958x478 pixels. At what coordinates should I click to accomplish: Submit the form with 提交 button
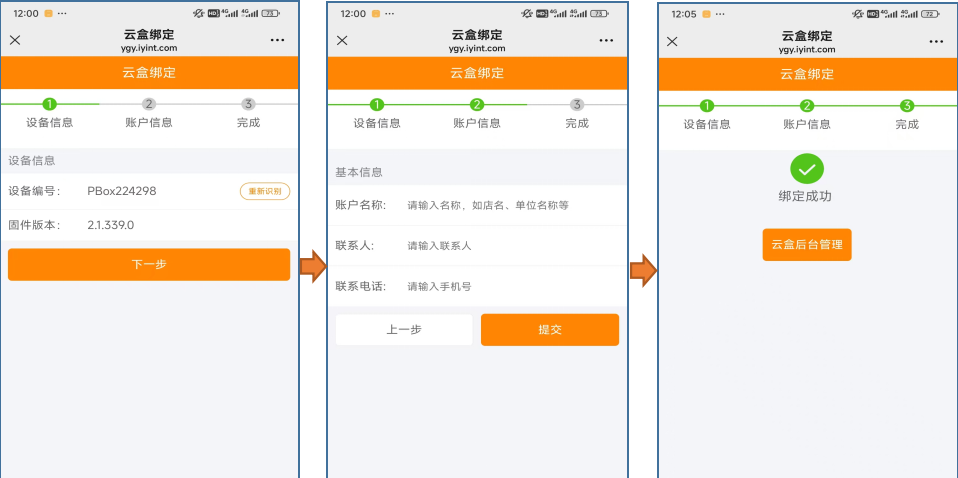pyautogui.click(x=550, y=330)
